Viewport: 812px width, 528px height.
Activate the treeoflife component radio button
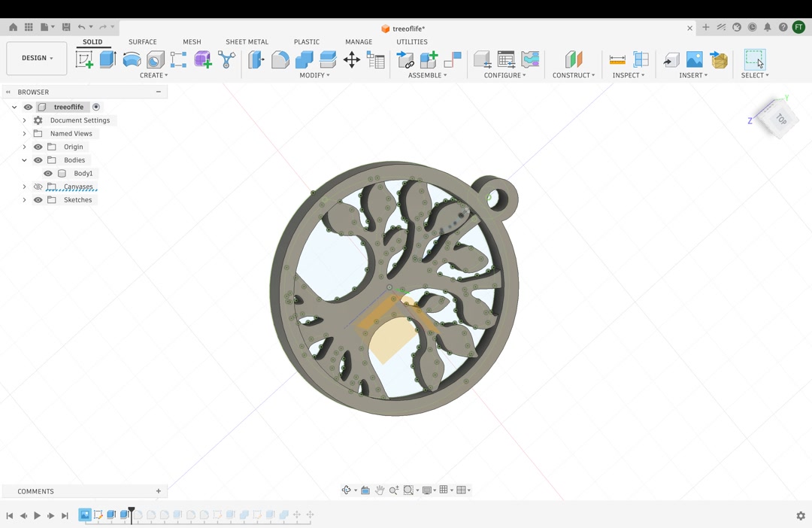pos(96,107)
